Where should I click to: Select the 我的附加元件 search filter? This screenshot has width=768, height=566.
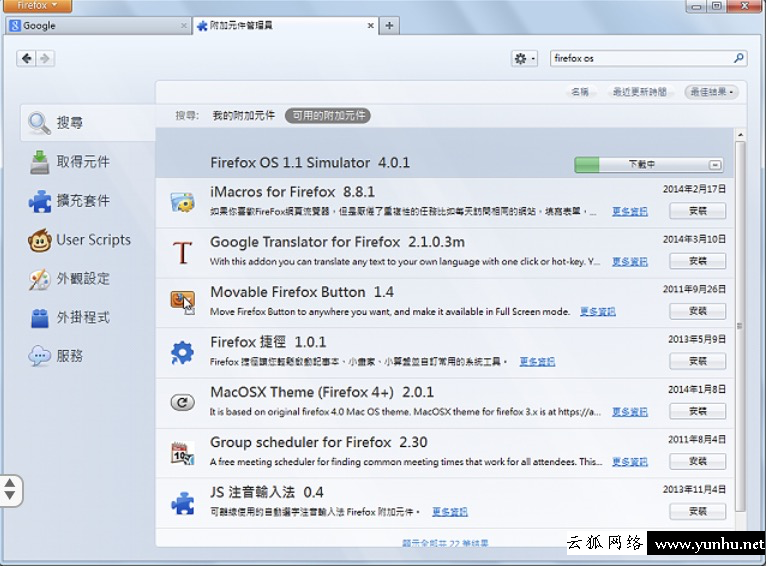pos(243,116)
